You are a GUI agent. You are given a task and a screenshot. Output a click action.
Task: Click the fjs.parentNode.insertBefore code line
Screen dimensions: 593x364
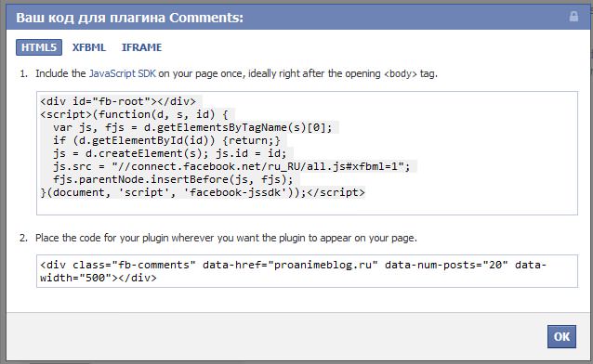click(x=173, y=179)
